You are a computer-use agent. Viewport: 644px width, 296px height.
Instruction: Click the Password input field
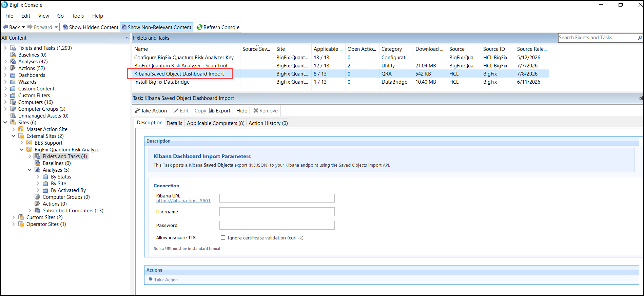[277, 225]
